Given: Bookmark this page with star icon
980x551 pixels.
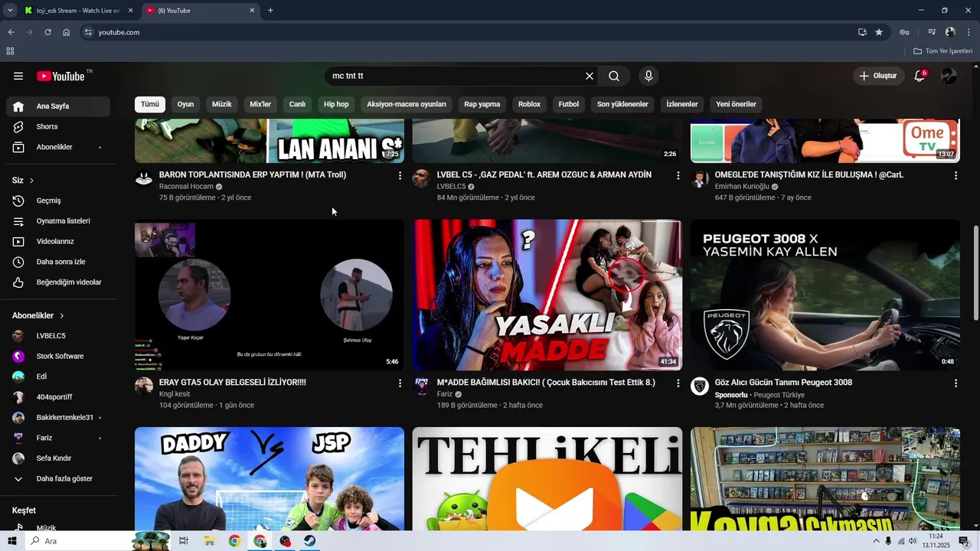Looking at the screenshot, I should tap(879, 32).
